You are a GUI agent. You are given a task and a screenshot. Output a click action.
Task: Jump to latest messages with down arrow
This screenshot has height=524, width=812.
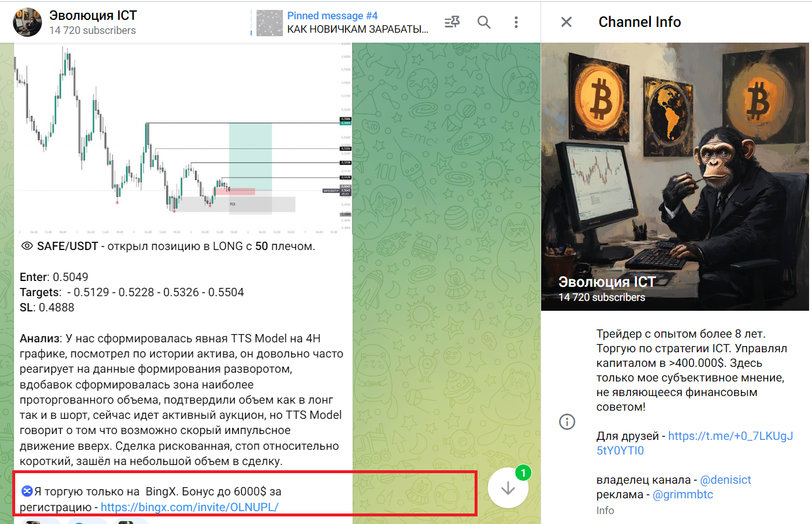tap(508, 488)
